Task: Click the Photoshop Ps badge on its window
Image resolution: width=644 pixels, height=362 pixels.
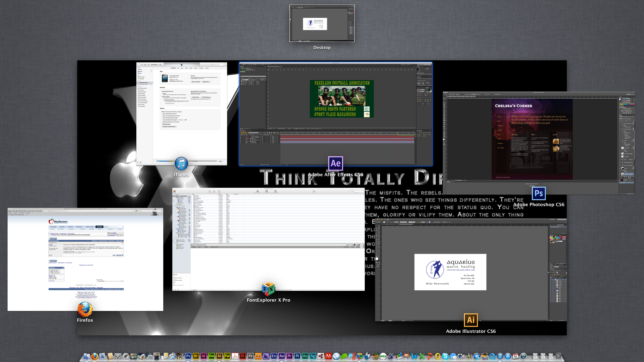Action: click(539, 193)
